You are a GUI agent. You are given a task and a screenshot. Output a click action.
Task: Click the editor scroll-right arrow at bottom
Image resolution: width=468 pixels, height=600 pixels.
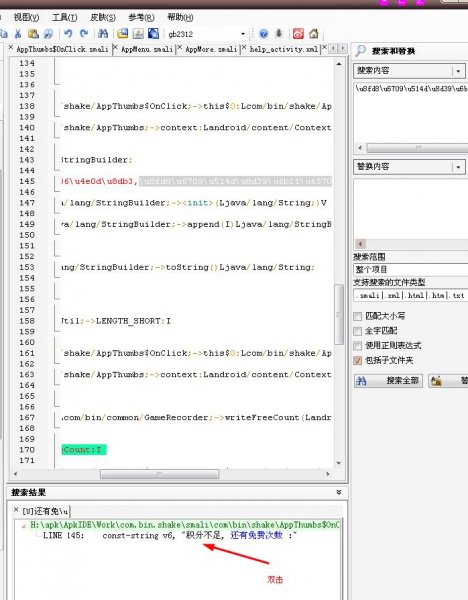tap(328, 474)
